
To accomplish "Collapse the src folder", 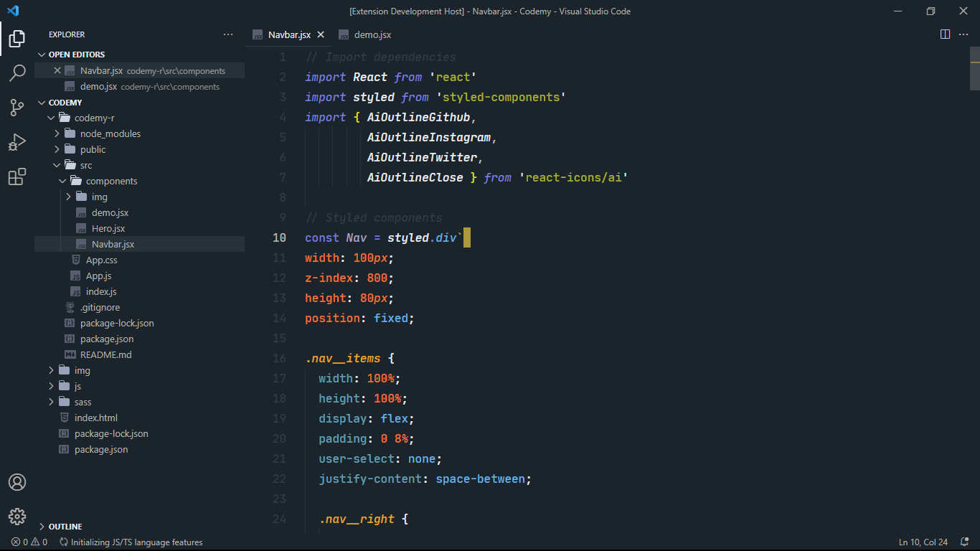I will 57,165.
